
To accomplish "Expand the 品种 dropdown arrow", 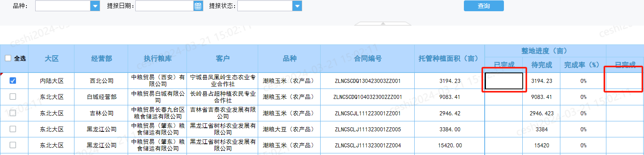I will click(95, 6).
